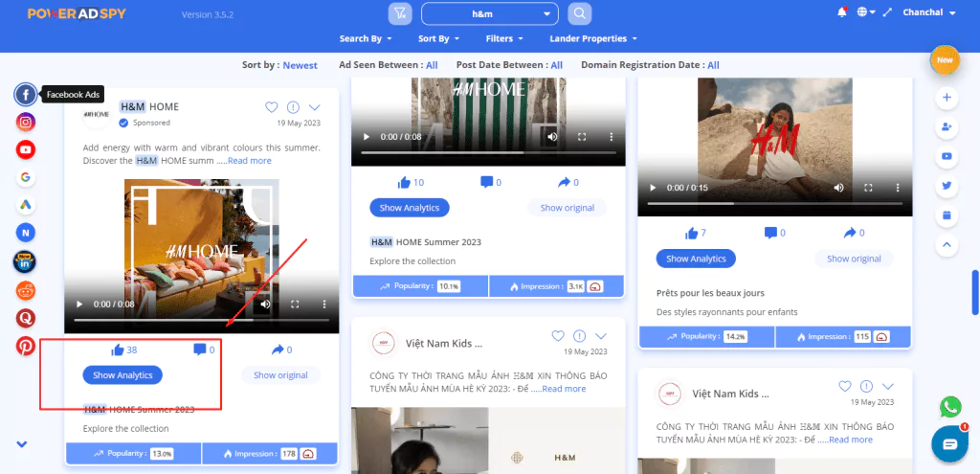Open the WhatsApp chat icon
Screen dimensions: 980x474
(950, 407)
